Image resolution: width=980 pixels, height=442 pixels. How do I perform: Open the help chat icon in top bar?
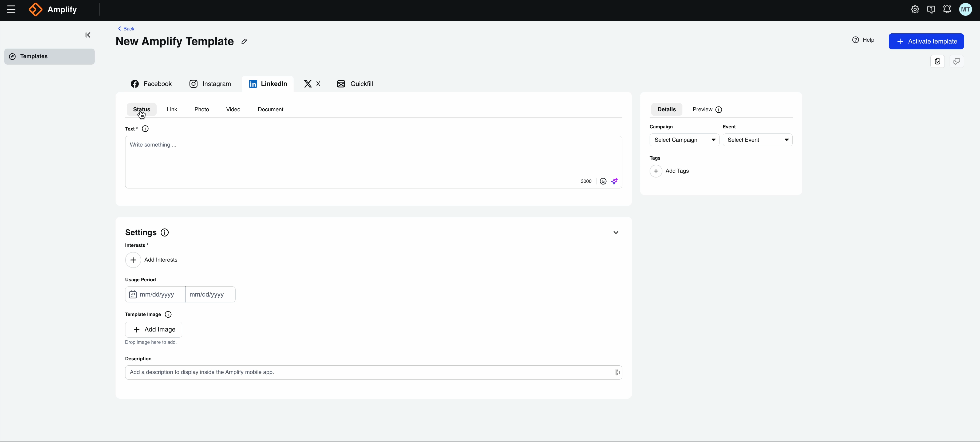[931, 10]
